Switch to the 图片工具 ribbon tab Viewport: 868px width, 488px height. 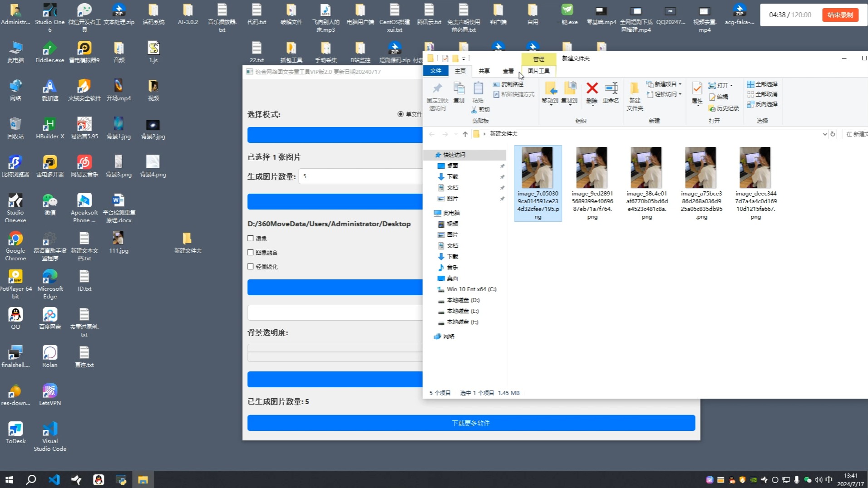click(x=538, y=71)
